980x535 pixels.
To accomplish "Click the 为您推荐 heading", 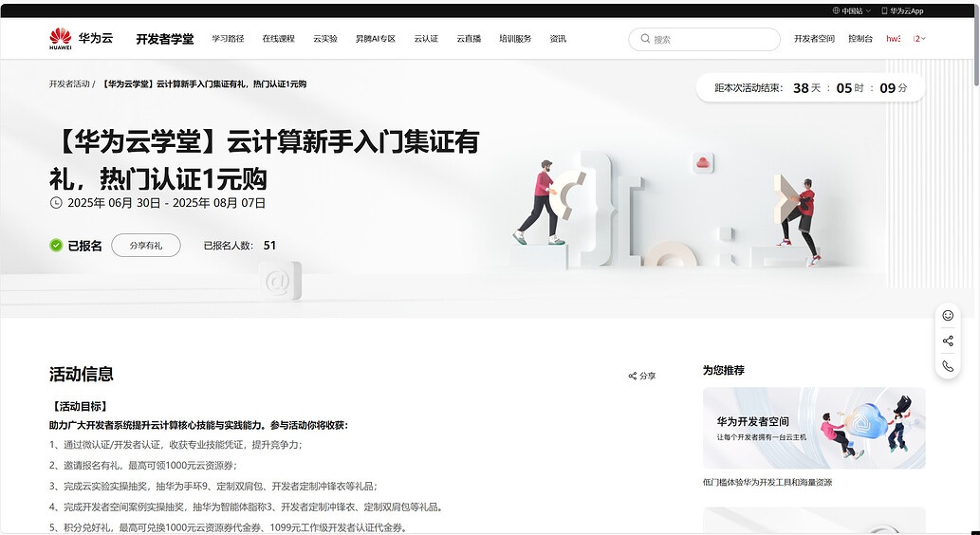I will click(x=723, y=371).
